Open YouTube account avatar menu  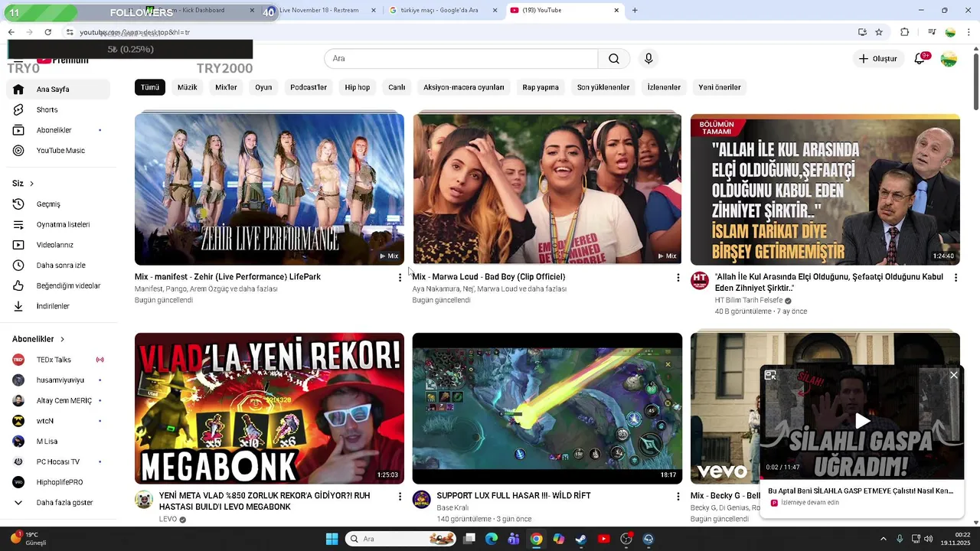949,59
